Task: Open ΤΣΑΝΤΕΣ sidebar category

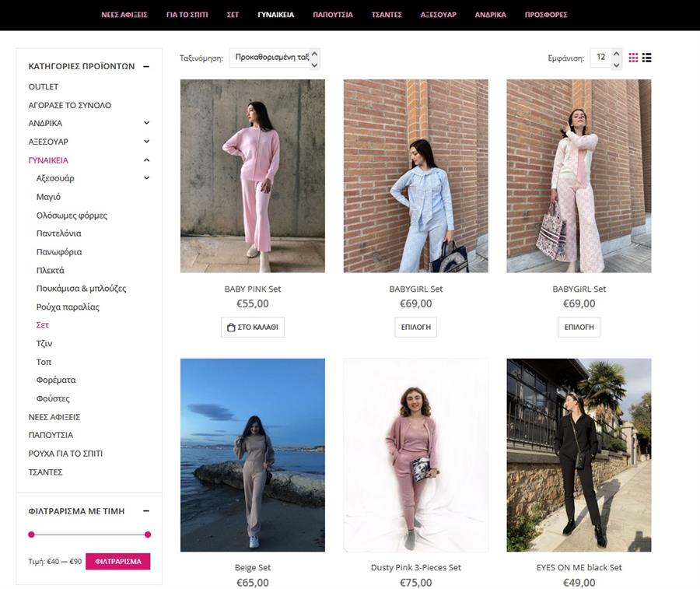Action: point(45,472)
